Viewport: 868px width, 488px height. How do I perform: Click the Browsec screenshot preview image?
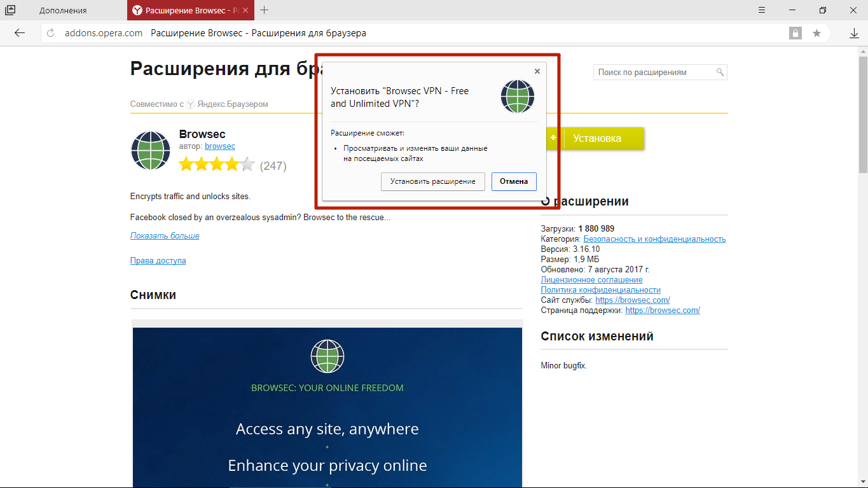click(327, 407)
